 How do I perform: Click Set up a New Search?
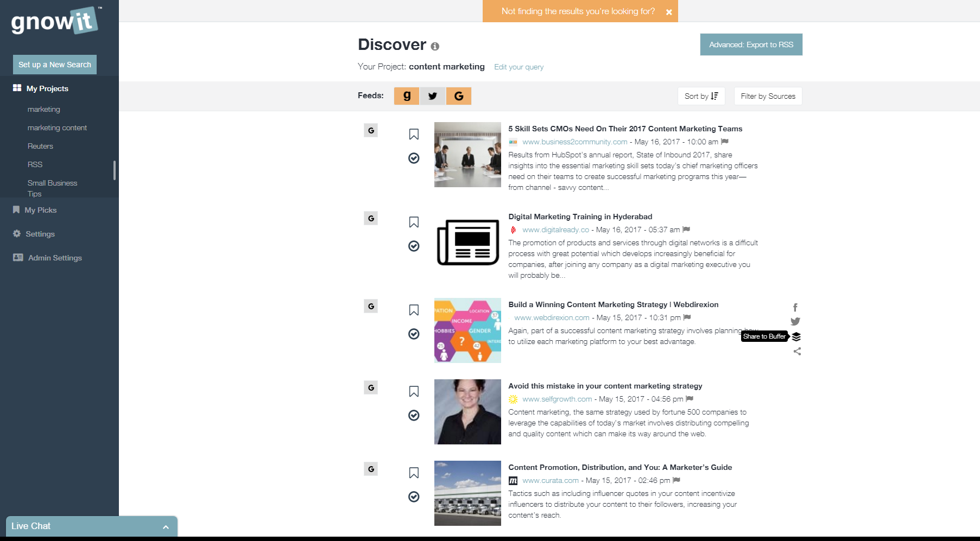click(x=55, y=65)
